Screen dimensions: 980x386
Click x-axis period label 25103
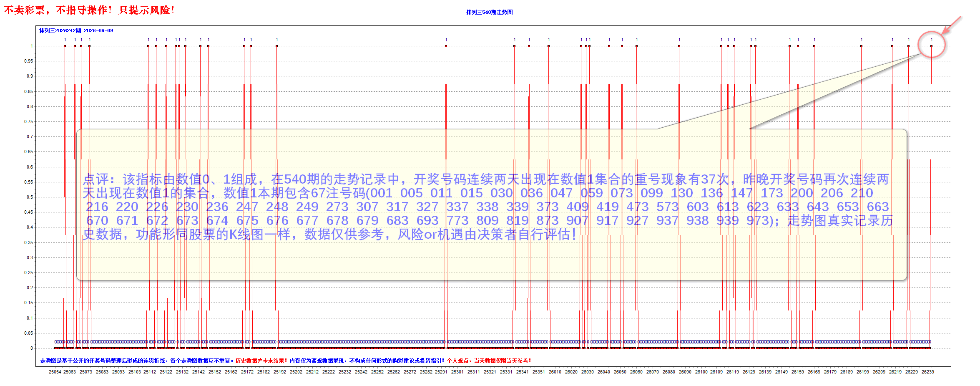point(134,372)
